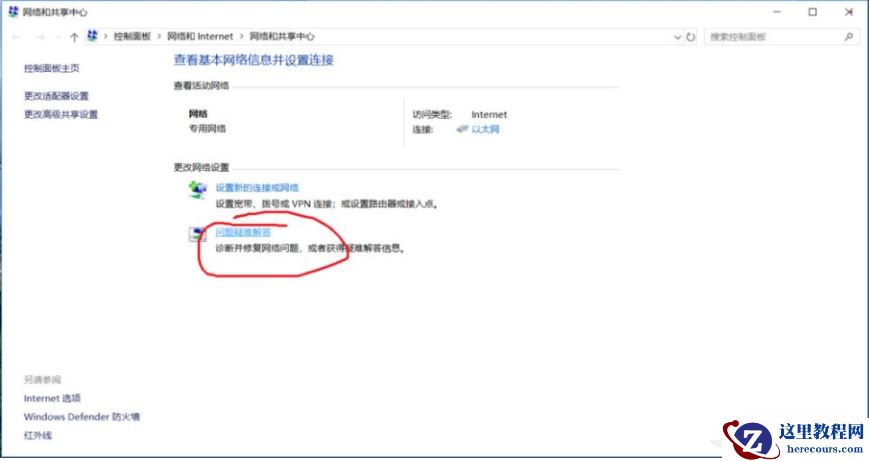
Task: Open 更改适配器设置 link
Action: click(56, 96)
